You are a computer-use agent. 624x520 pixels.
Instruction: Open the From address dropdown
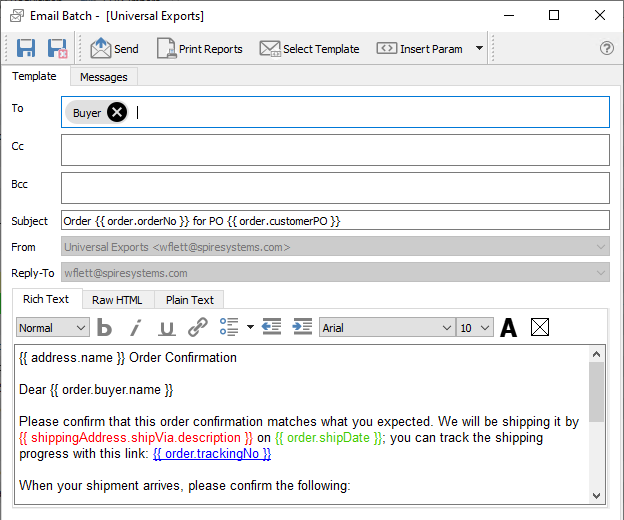coord(335,247)
